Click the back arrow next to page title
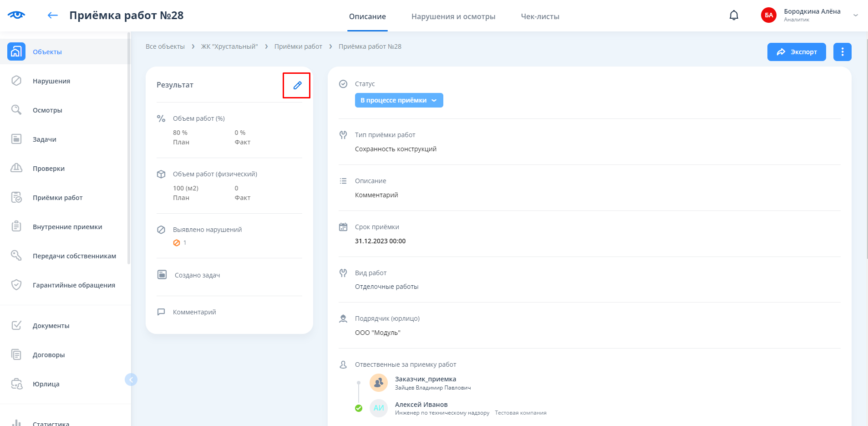The width and height of the screenshot is (868, 426). point(53,15)
